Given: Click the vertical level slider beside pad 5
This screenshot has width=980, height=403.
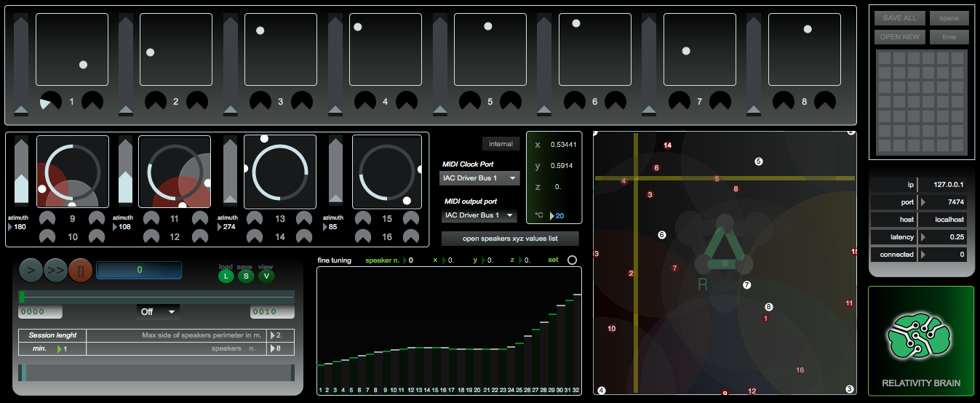Looking at the screenshot, I should [x=440, y=66].
